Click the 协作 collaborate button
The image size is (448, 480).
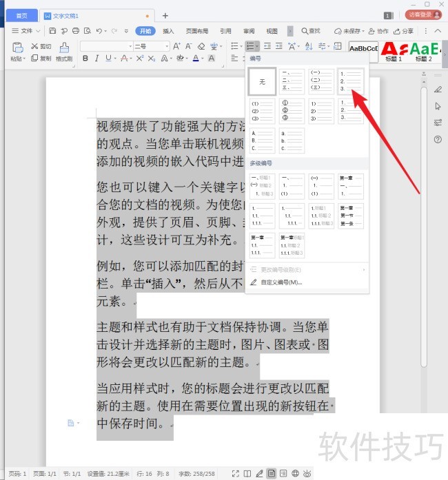pos(378,31)
